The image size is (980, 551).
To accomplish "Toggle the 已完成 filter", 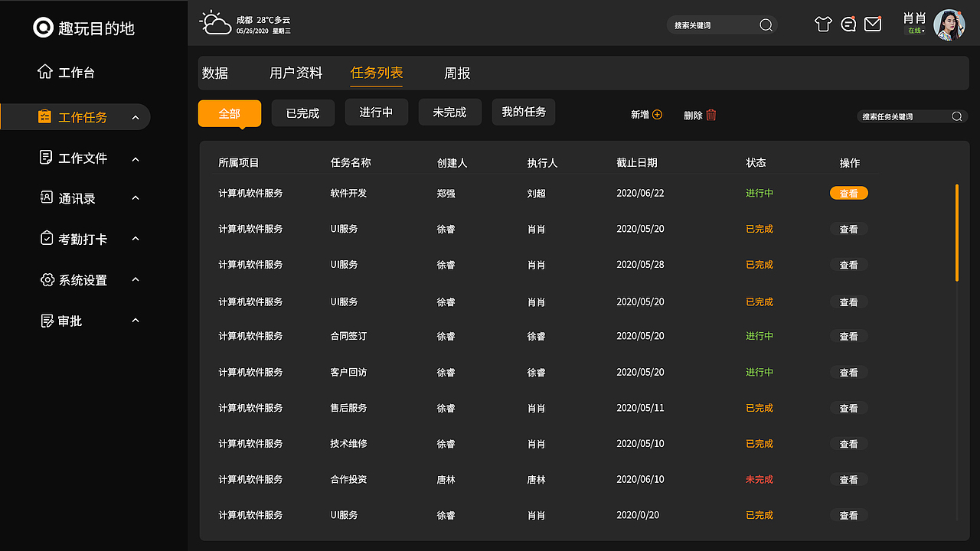I will tap(302, 112).
